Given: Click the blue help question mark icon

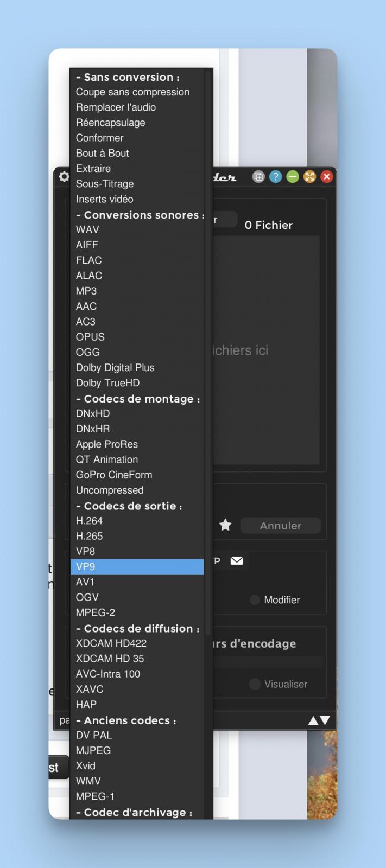Looking at the screenshot, I should [x=276, y=177].
